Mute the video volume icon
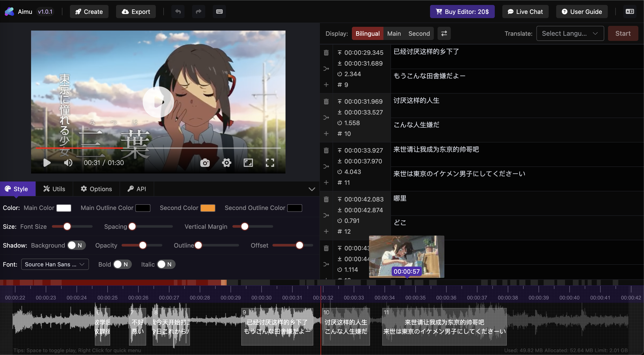The height and width of the screenshot is (355, 644). [x=68, y=163]
